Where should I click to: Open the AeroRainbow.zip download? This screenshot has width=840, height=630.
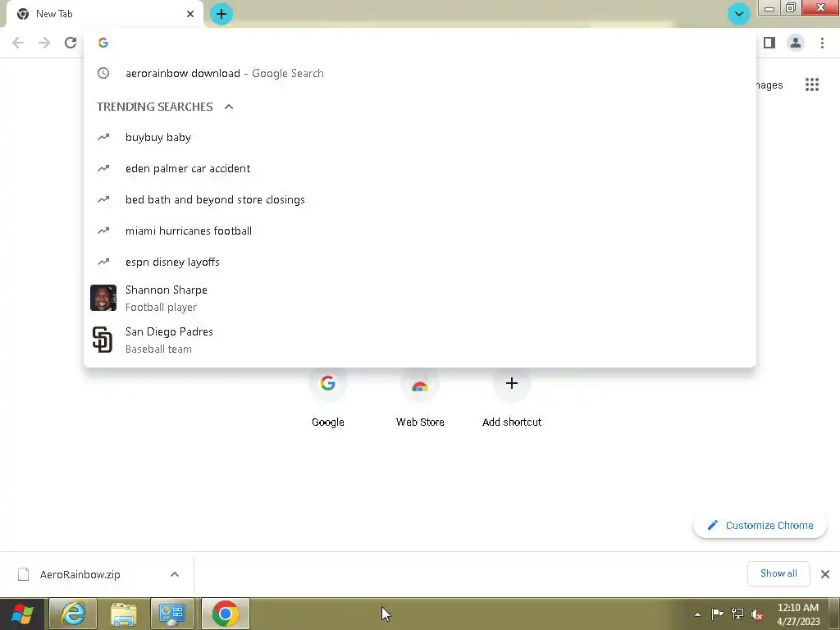[80, 575]
